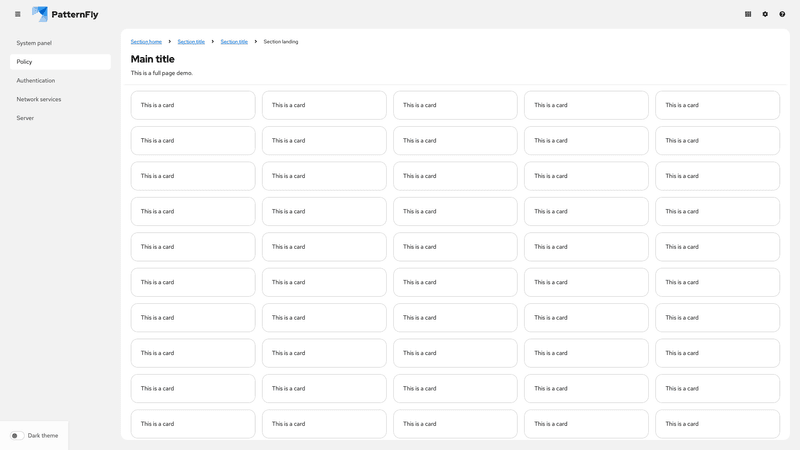Select the first card in top row
Image resolution: width=800 pixels, height=450 pixels.
(x=193, y=105)
